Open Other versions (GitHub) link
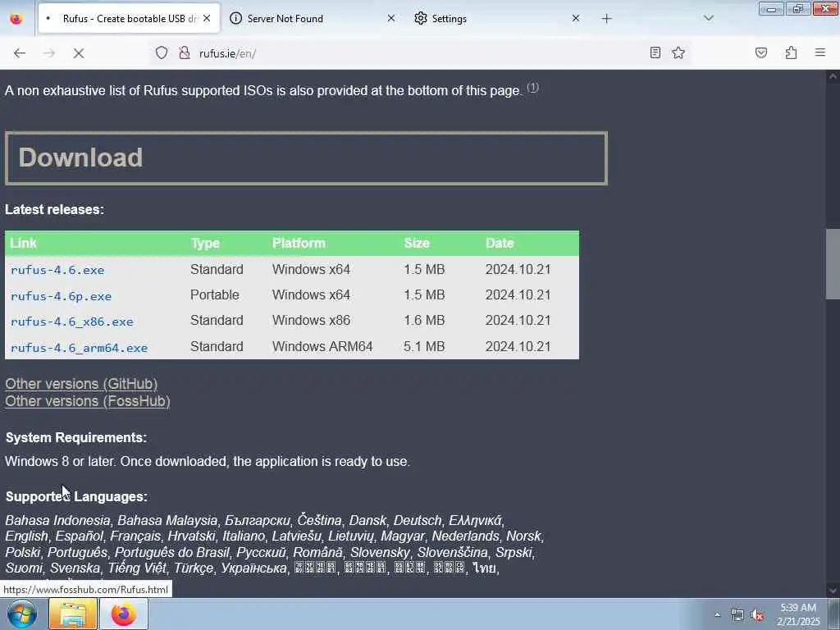This screenshot has width=840, height=630. tap(81, 384)
